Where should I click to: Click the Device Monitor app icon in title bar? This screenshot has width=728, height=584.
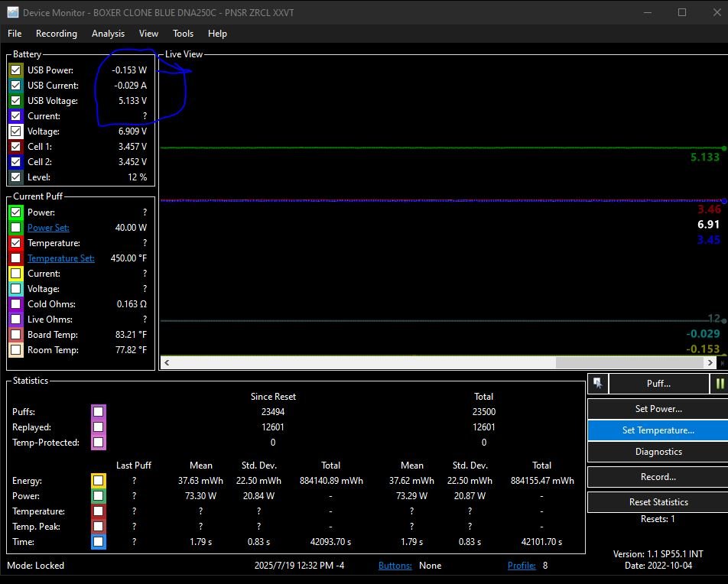[x=12, y=12]
